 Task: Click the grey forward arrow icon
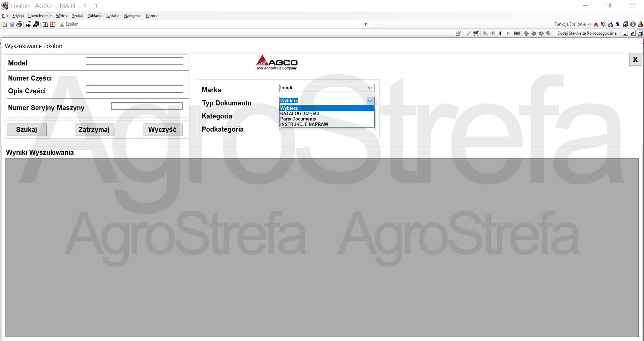(x=541, y=33)
